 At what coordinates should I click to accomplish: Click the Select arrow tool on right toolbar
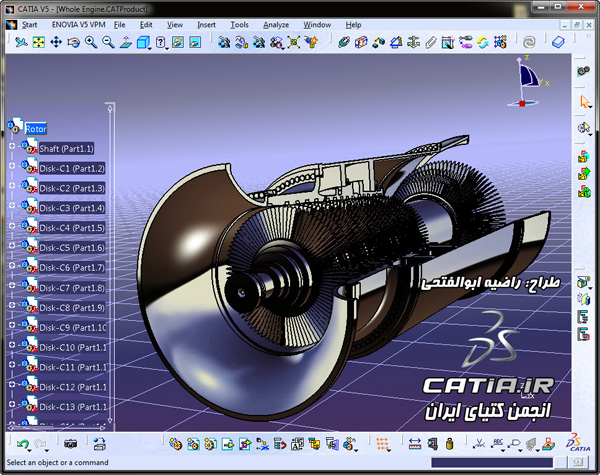tap(584, 102)
